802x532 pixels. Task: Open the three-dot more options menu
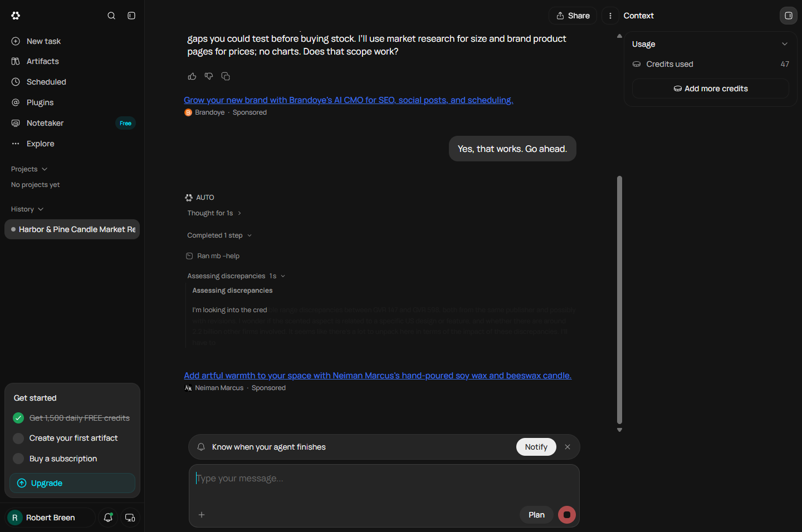[x=610, y=16]
